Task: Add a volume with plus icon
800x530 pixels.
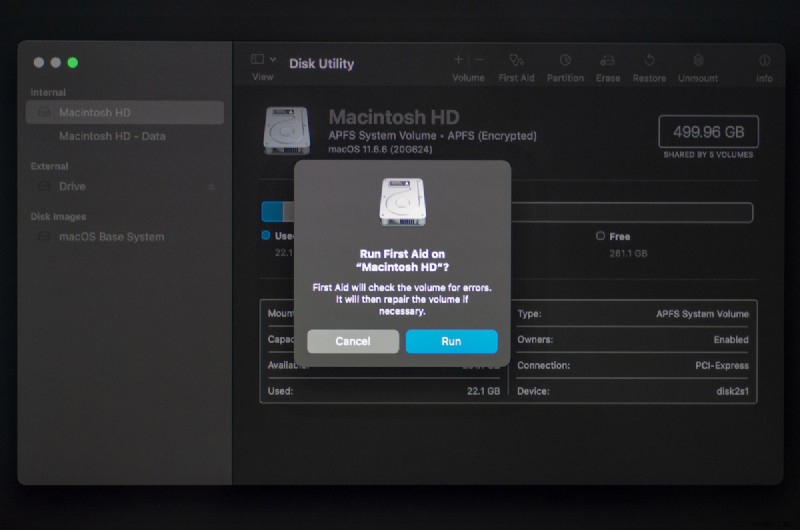Action: coord(458,60)
